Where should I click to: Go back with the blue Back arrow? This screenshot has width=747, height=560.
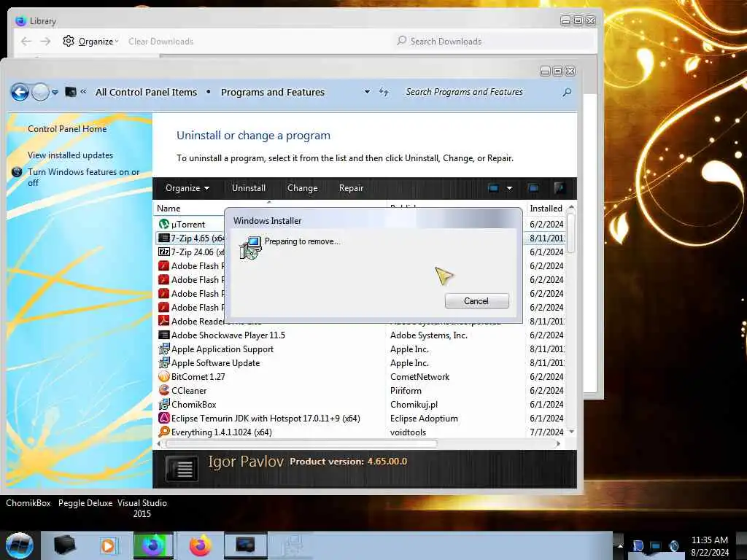click(20, 92)
